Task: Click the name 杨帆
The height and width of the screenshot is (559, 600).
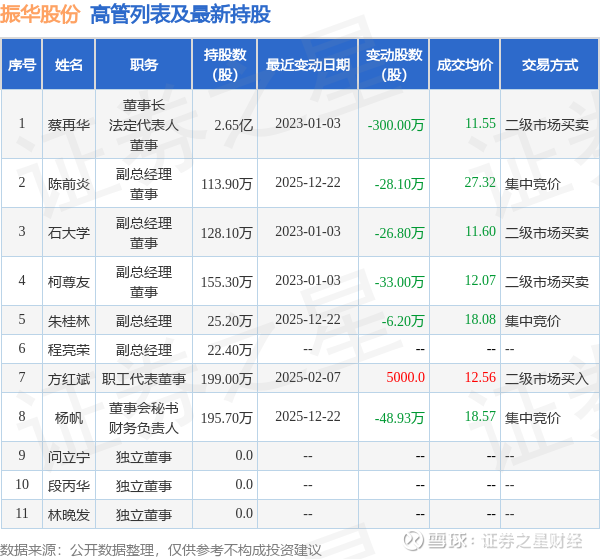Action: pyautogui.click(x=69, y=417)
